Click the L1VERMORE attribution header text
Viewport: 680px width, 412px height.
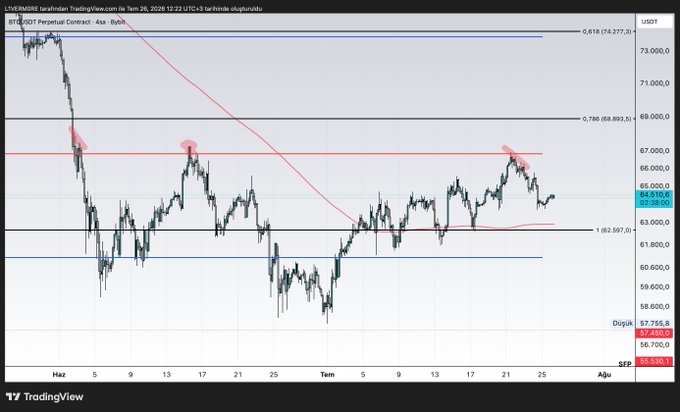click(x=134, y=8)
